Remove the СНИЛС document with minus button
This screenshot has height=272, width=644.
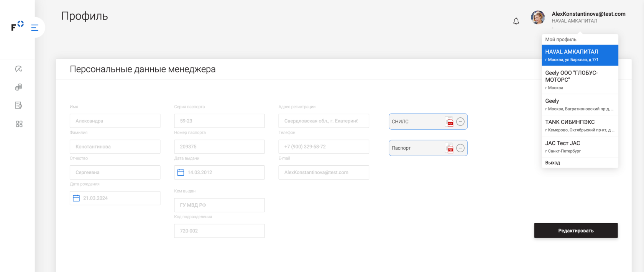(x=460, y=122)
